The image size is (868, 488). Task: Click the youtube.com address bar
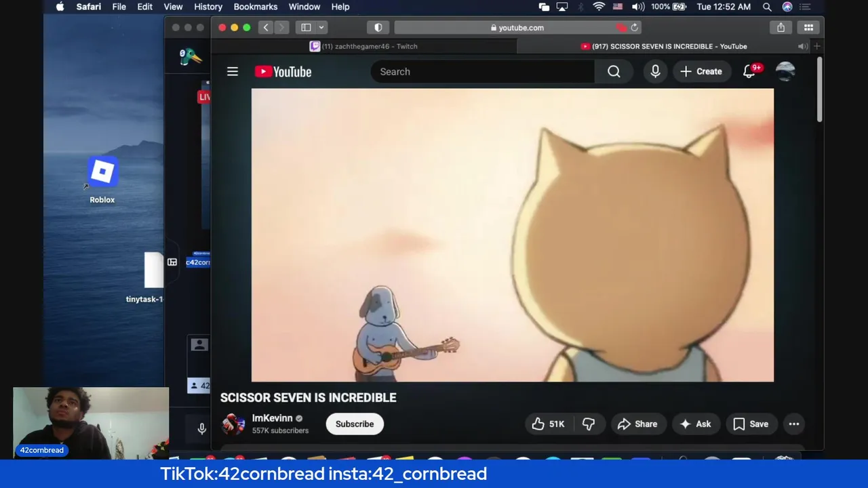518,28
